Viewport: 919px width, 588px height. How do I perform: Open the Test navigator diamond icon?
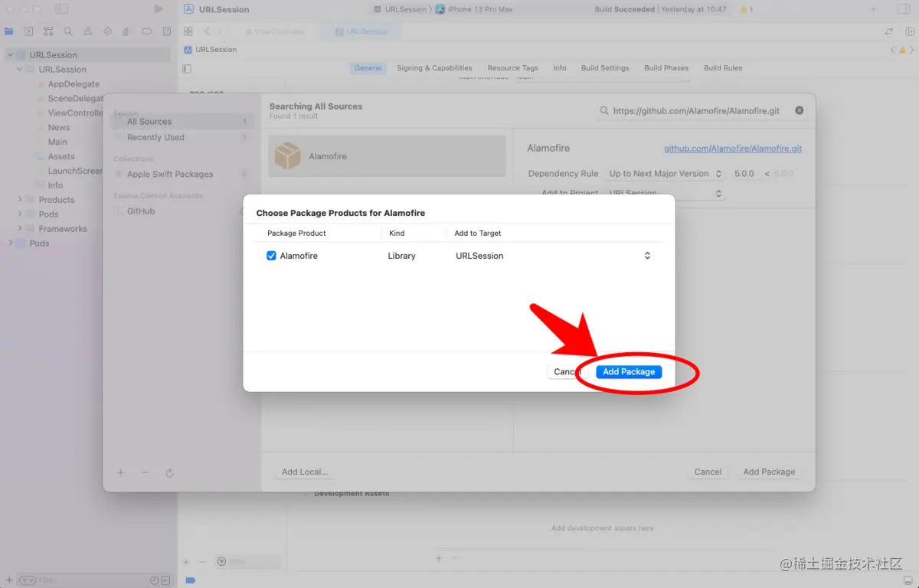click(107, 31)
